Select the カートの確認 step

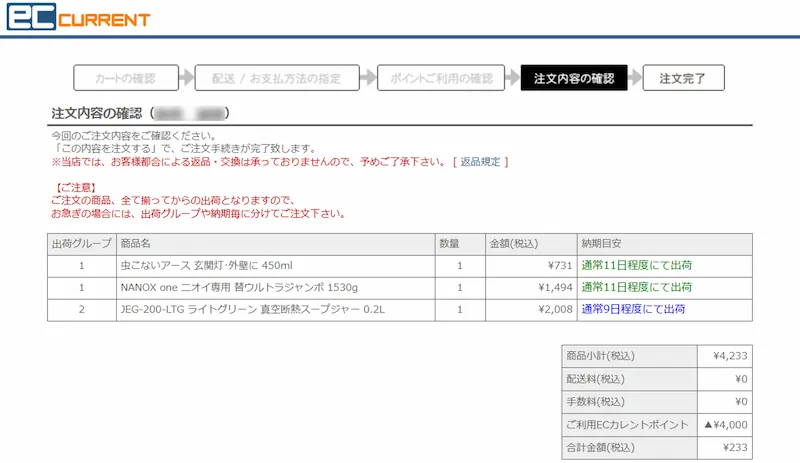pos(126,78)
